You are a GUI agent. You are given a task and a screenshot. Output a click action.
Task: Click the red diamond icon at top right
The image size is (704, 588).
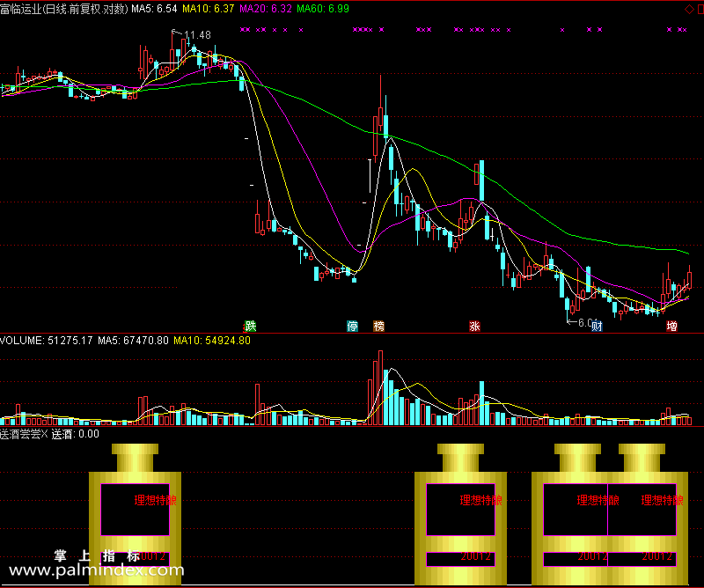[x=689, y=9]
